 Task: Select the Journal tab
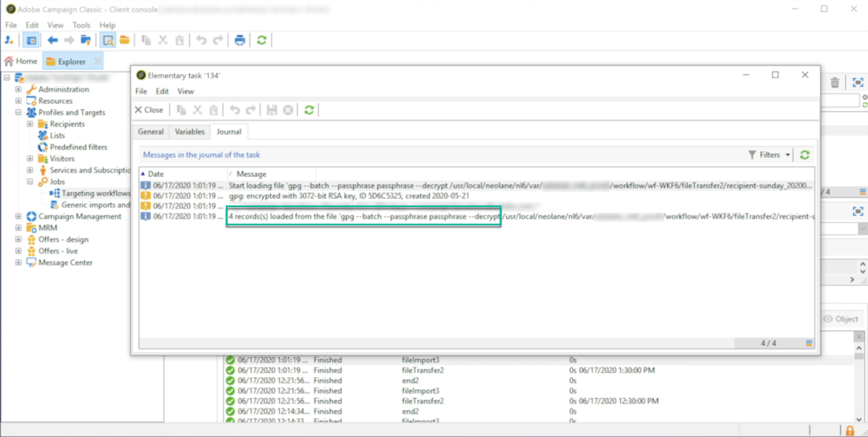point(229,132)
